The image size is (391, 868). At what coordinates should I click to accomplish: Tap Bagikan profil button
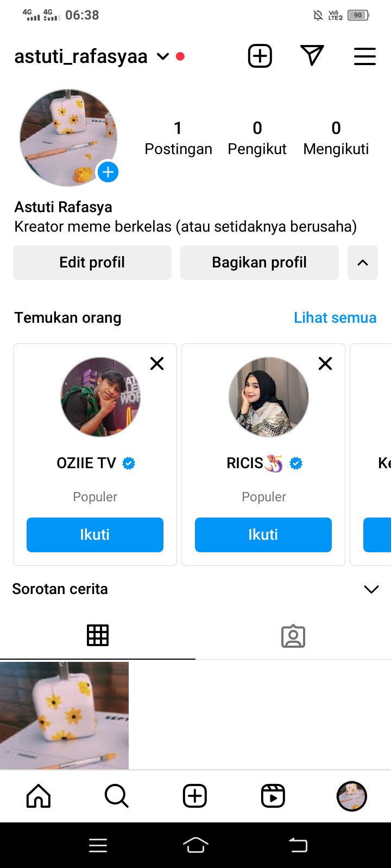pyautogui.click(x=260, y=263)
